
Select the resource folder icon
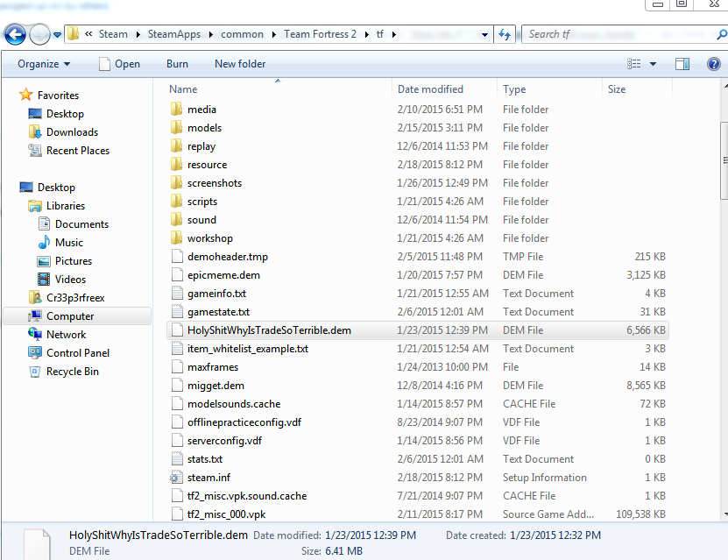[176, 165]
